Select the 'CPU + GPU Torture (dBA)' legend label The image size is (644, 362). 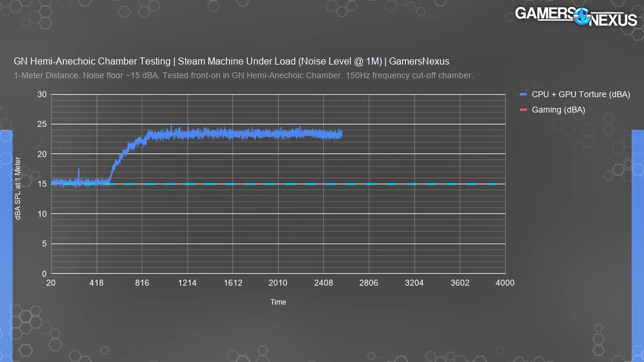(x=581, y=95)
